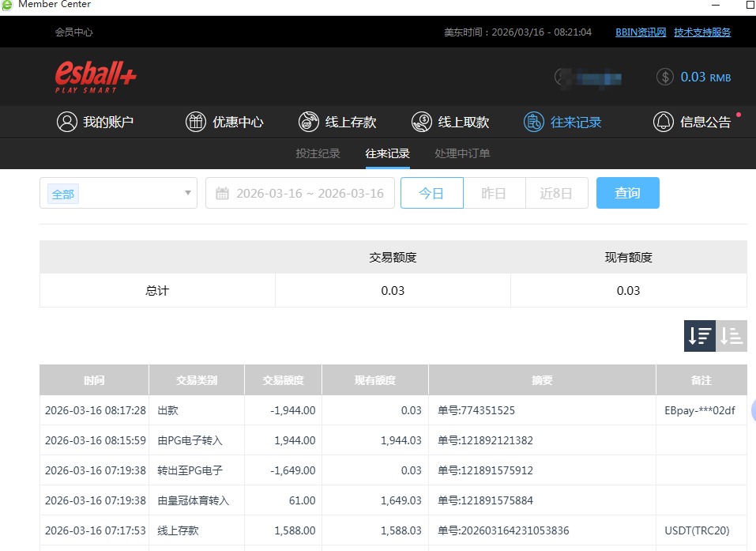Open the BBIN资讯网 link
The image size is (756, 551).
pos(640,32)
